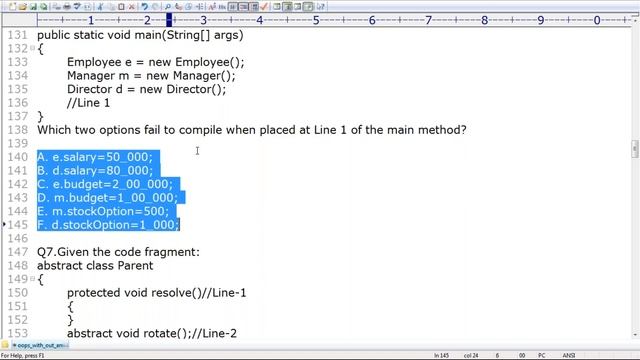Viewport: 640px width, 360px height.
Task: Click the scrollbar down arrow
Action: point(635,335)
